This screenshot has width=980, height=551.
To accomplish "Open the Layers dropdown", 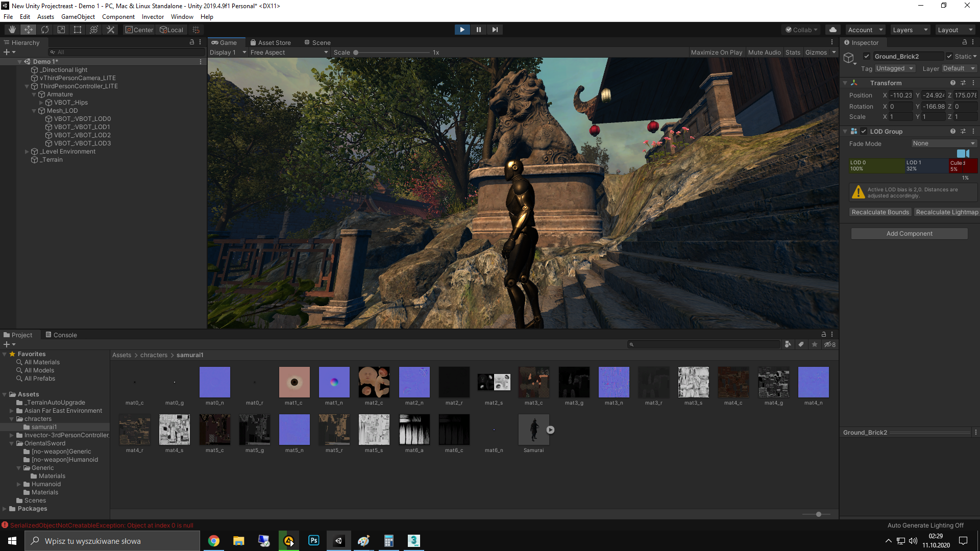I will tap(910, 30).
